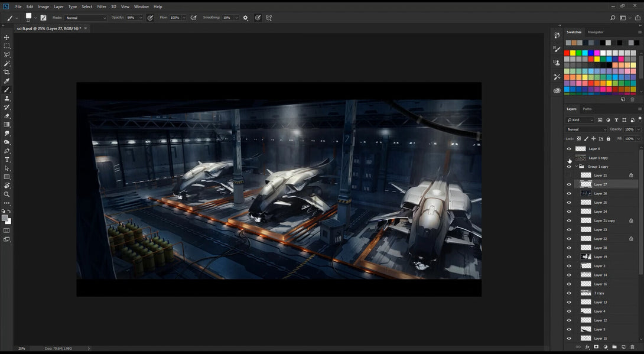This screenshot has height=354, width=644.
Task: Select the Pen tool
Action: pyautogui.click(x=6, y=151)
